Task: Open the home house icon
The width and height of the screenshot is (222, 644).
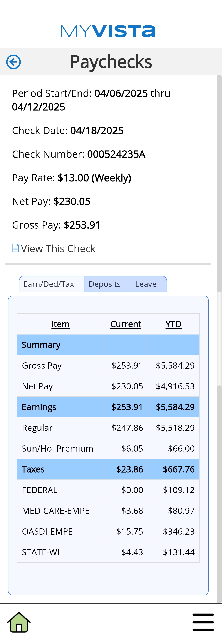Action: point(19,622)
